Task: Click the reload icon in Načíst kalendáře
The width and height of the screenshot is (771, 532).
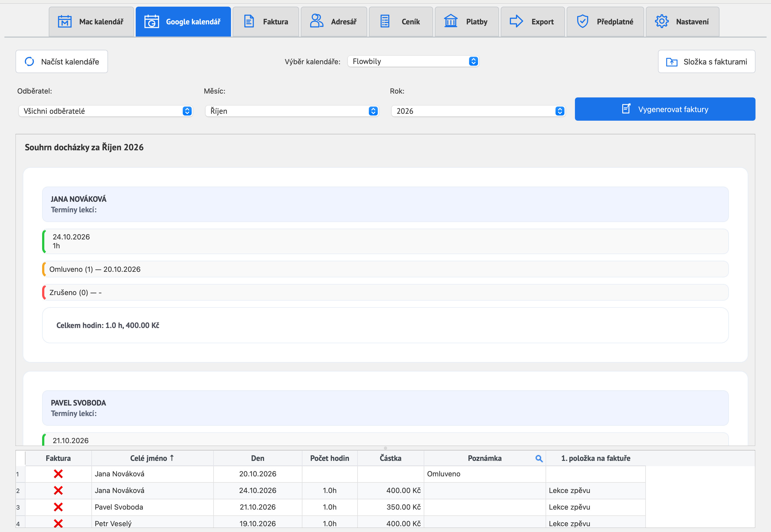Action: [29, 61]
